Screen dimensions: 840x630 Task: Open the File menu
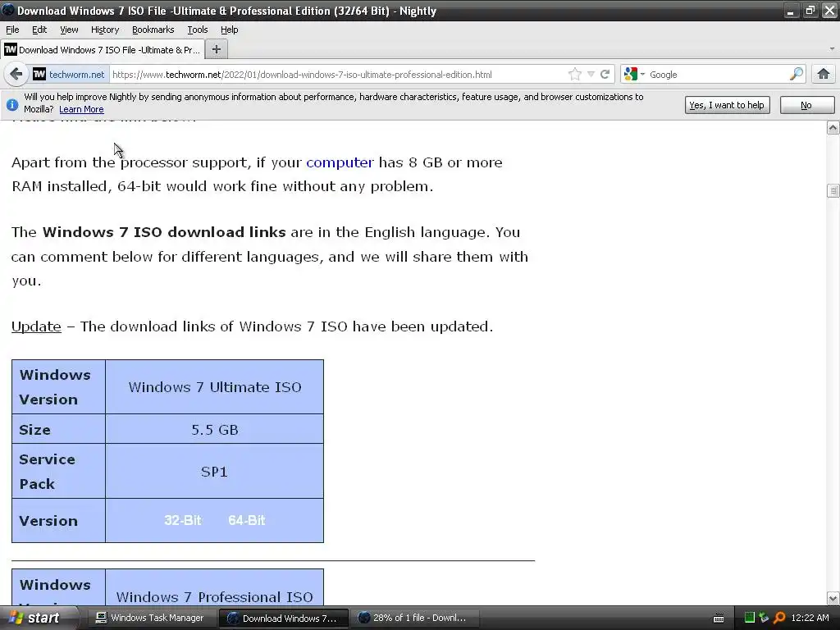pos(12,30)
